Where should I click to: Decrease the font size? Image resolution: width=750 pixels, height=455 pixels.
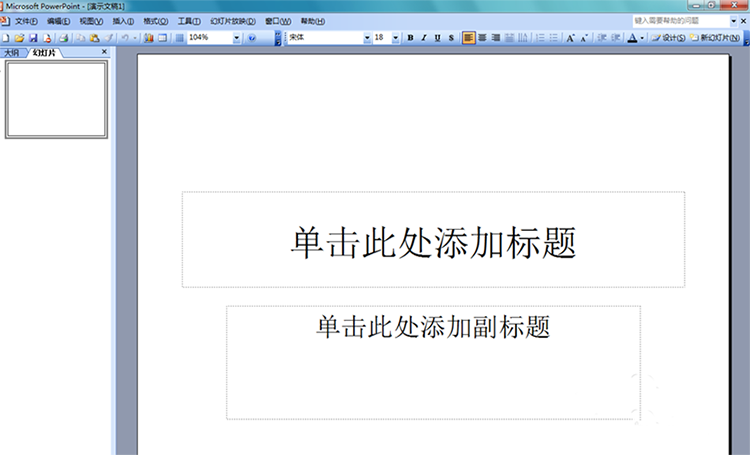(x=584, y=38)
